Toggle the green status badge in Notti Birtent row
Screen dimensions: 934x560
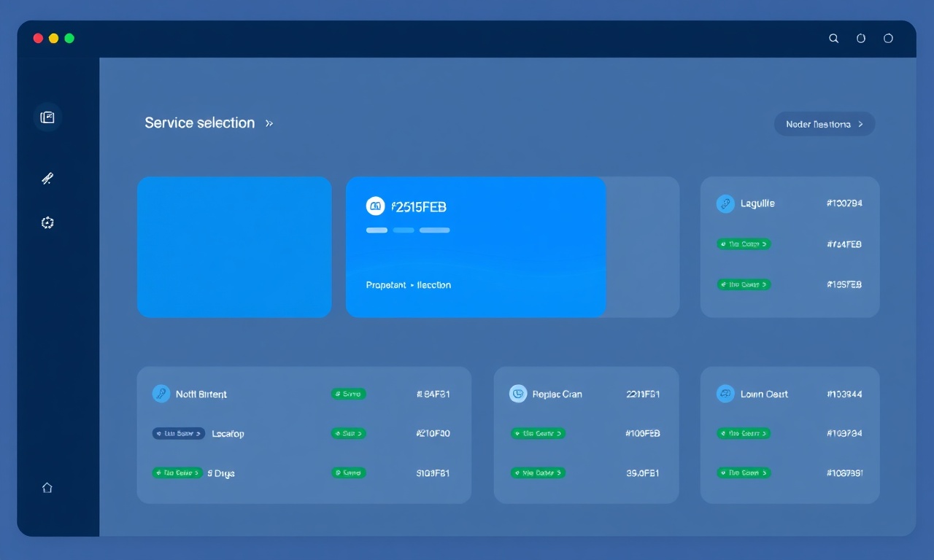coord(349,394)
